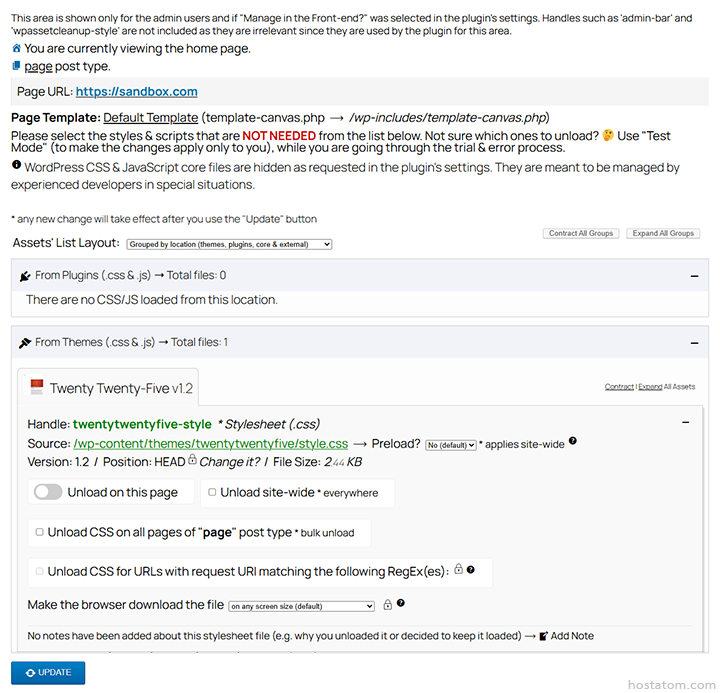720x693 pixels.
Task: Click the brush icon in From Themes header
Action: [x=25, y=342]
